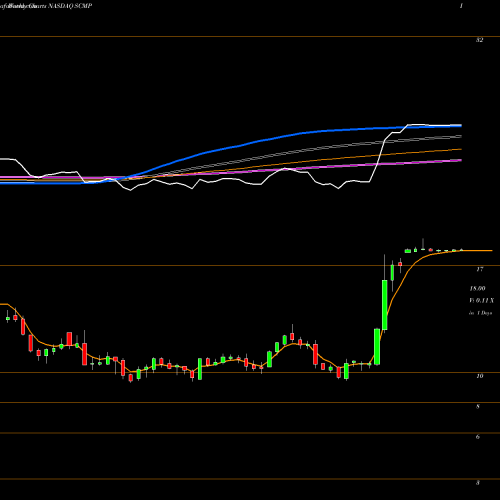
Task: Click the V: 0.11 X volume text
Action: [x=481, y=301]
